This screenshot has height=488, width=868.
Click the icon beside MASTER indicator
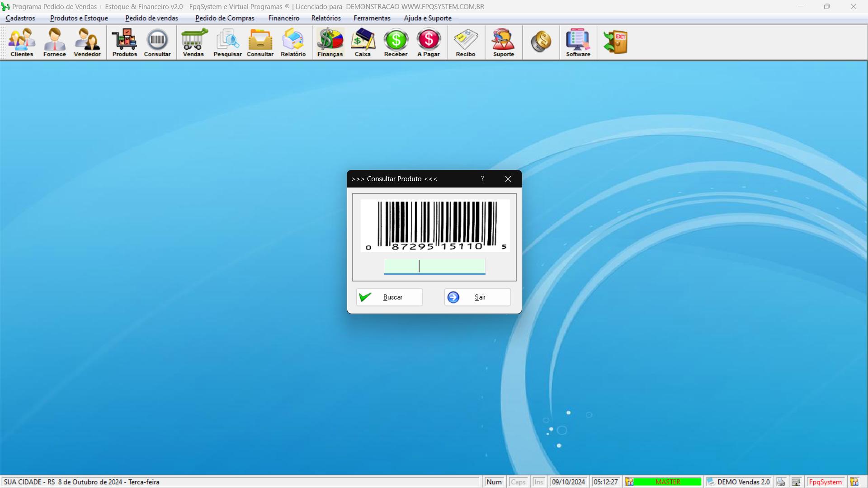click(x=629, y=482)
